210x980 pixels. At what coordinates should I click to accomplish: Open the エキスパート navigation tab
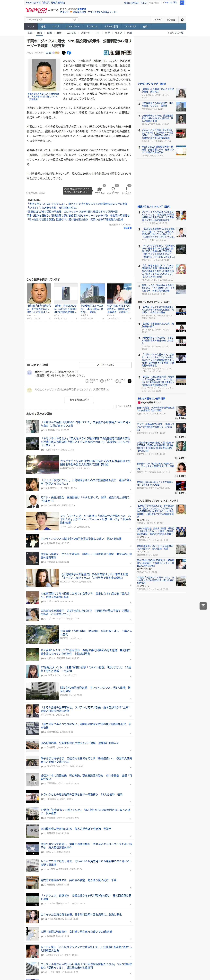(x=72, y=27)
